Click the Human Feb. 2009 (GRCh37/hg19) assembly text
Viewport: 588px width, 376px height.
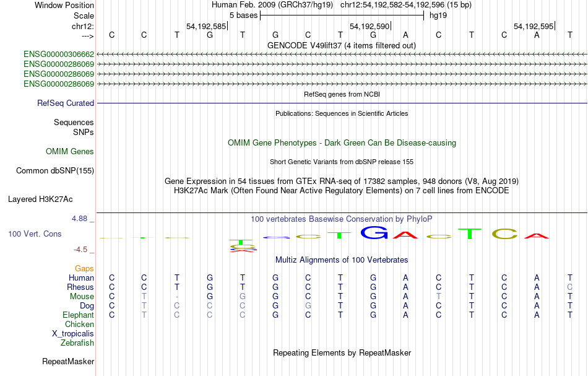[272, 5]
